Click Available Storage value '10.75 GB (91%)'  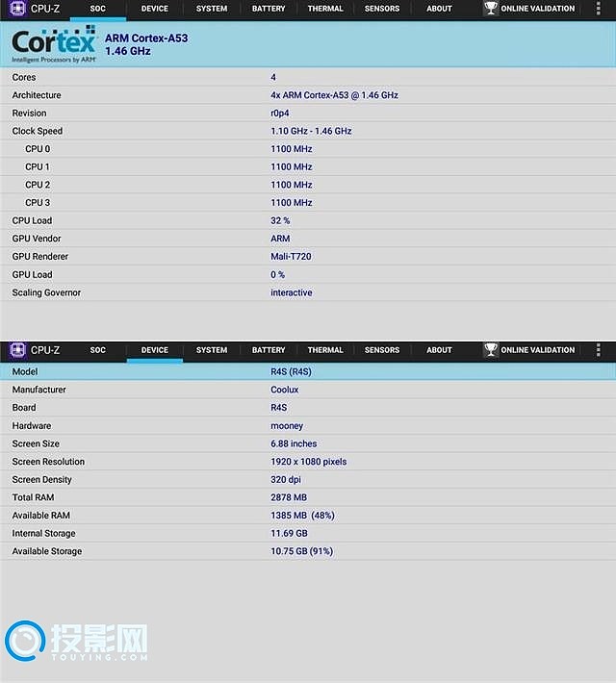pos(301,551)
